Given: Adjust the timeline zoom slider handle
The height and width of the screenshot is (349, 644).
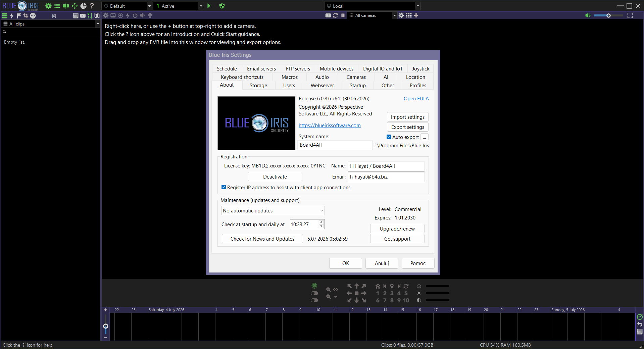Looking at the screenshot, I should 106,326.
